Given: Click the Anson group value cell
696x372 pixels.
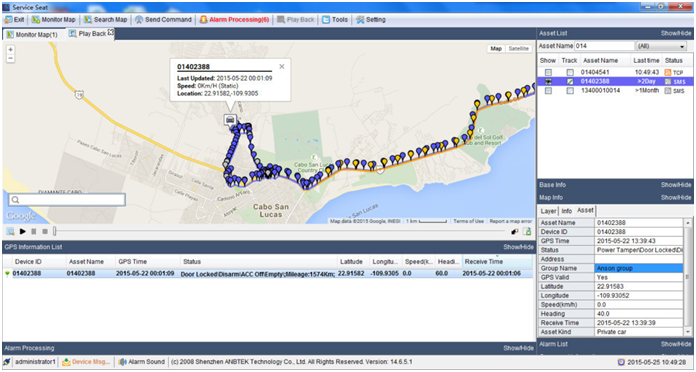Looking at the screenshot, I should [x=638, y=268].
